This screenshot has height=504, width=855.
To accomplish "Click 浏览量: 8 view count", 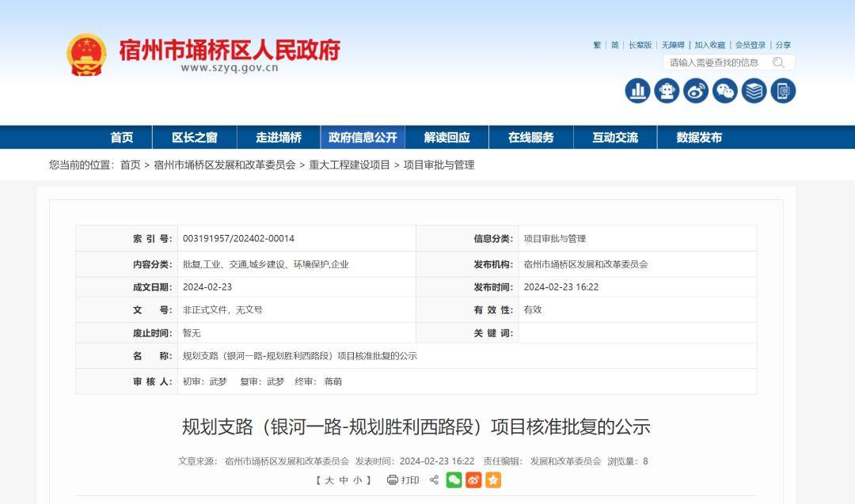I will (628, 461).
